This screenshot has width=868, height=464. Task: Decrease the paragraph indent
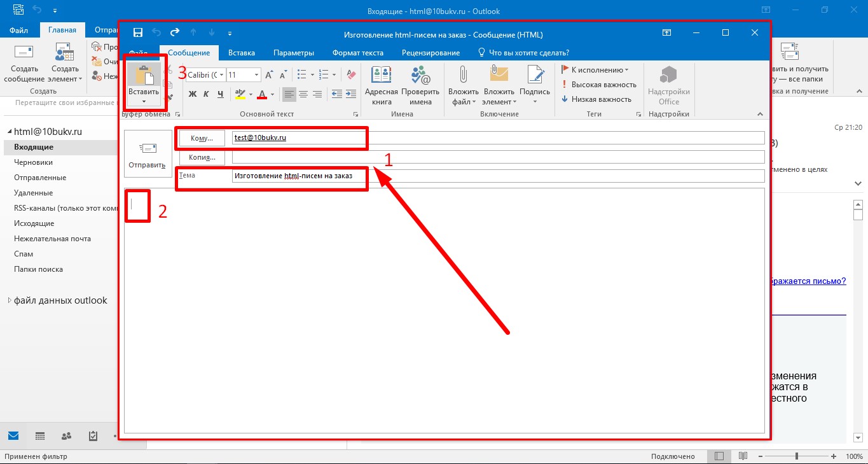pos(337,94)
